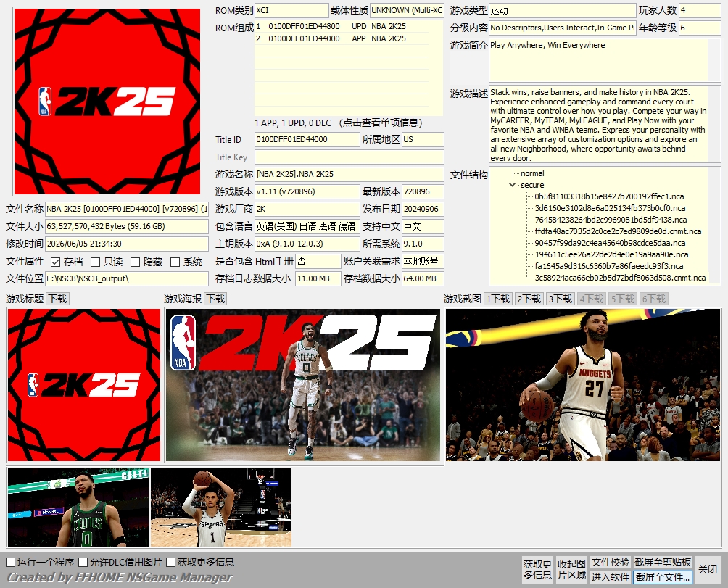The width and height of the screenshot is (728, 588).
Task: Select the UPD row in ROM组成 list
Action: (x=342, y=26)
